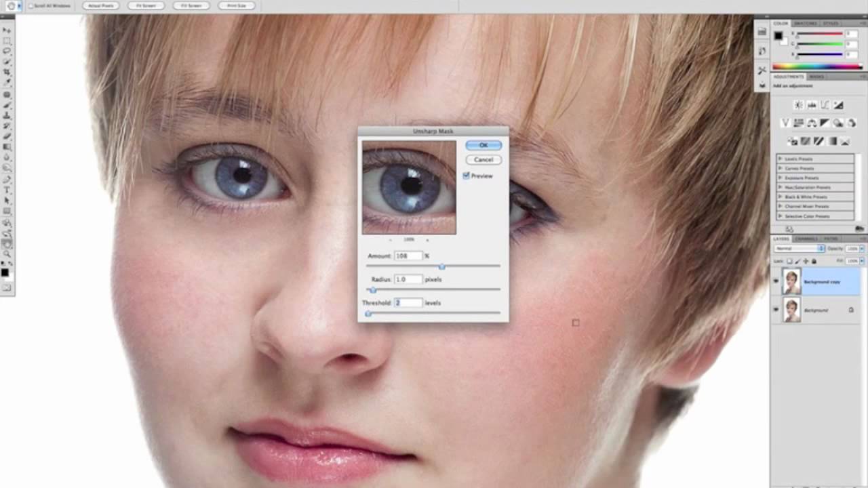
Task: Zoom in the Unsharp Mask preview
Action: pyautogui.click(x=427, y=240)
